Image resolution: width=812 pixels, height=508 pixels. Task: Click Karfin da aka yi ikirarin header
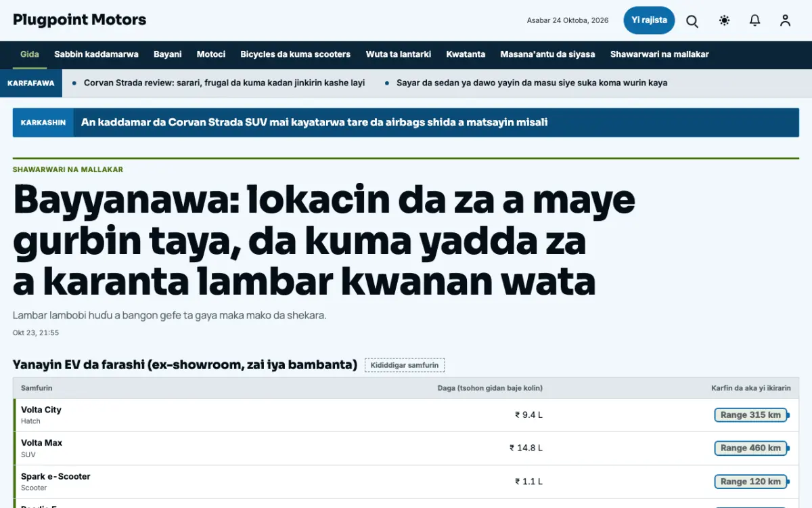751,388
